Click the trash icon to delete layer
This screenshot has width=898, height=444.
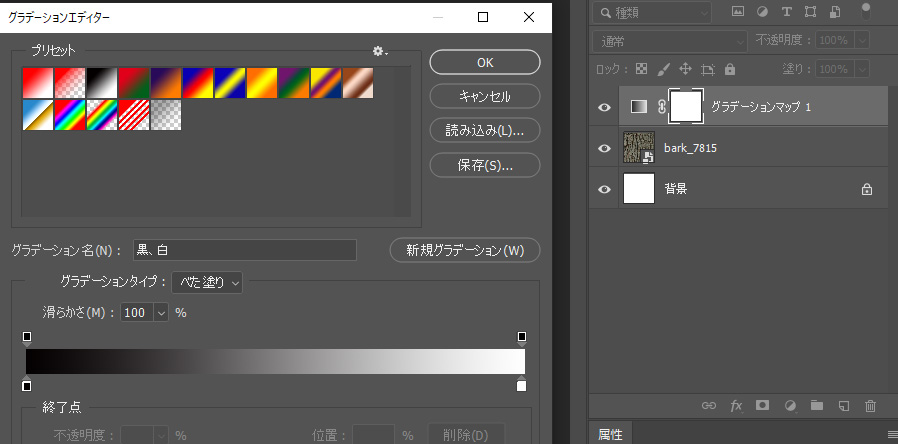870,406
